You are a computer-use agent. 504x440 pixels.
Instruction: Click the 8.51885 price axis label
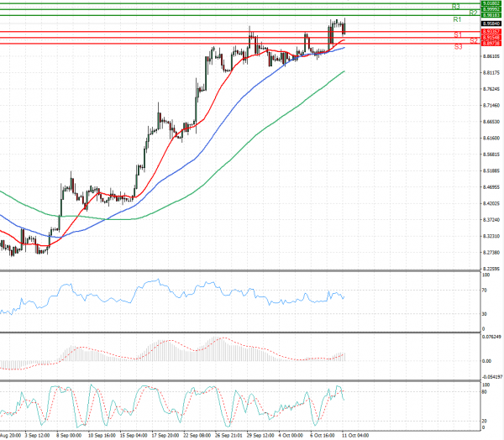click(491, 170)
